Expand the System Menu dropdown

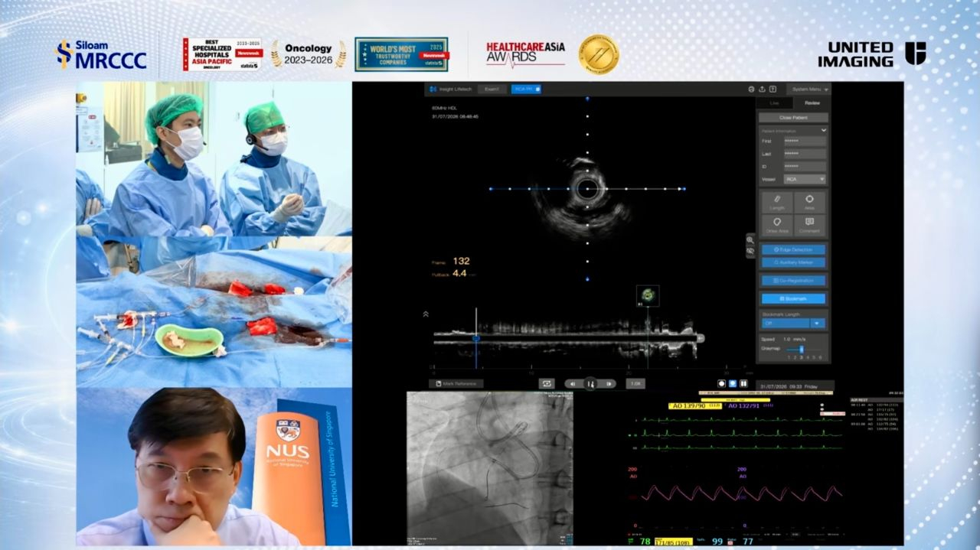[809, 89]
